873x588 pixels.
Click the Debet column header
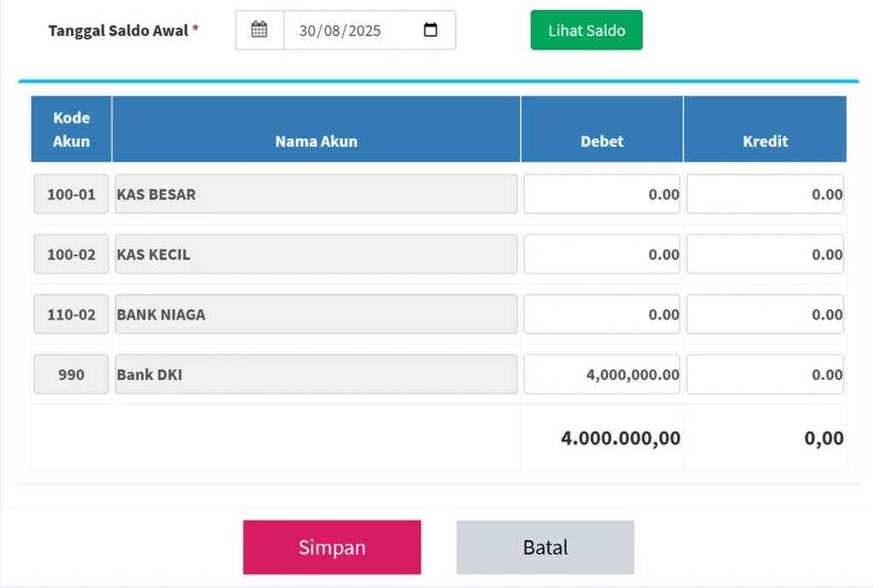coord(602,141)
